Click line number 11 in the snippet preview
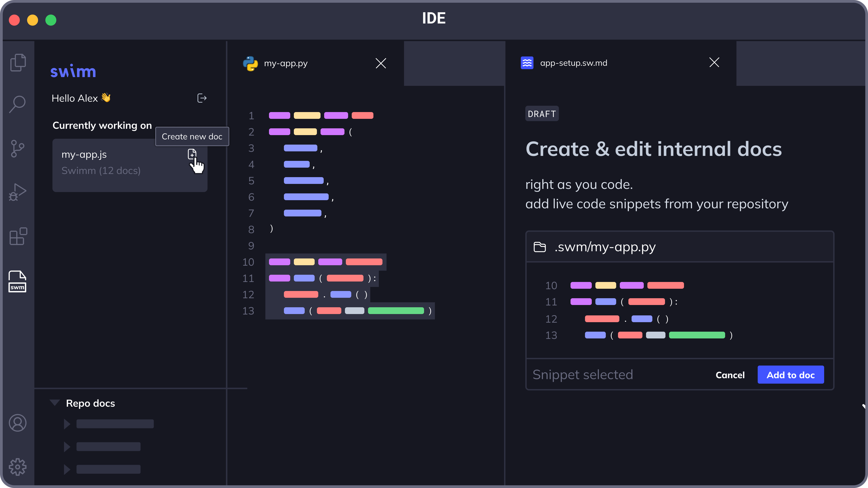Viewport: 868px width, 488px height. [551, 302]
